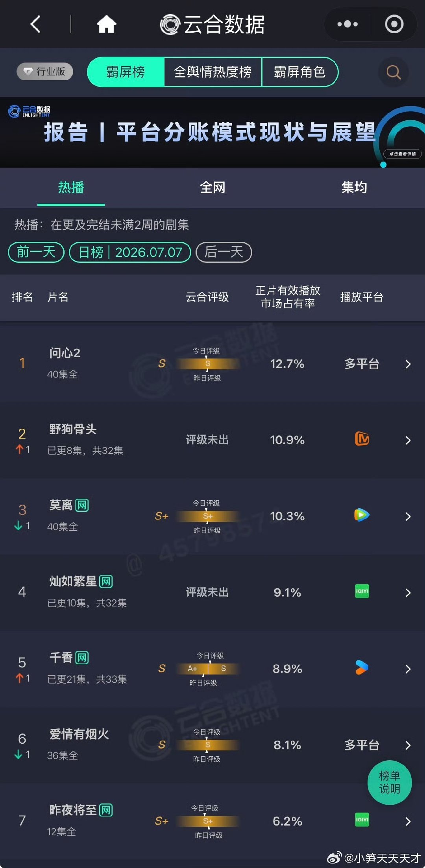Go to home via house icon
Viewport: 425px width, 868px height.
pos(106,24)
